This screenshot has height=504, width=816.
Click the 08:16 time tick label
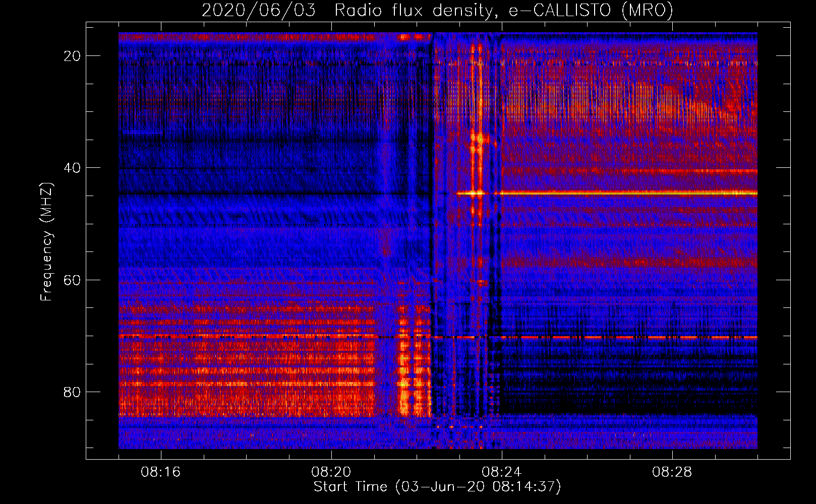161,472
